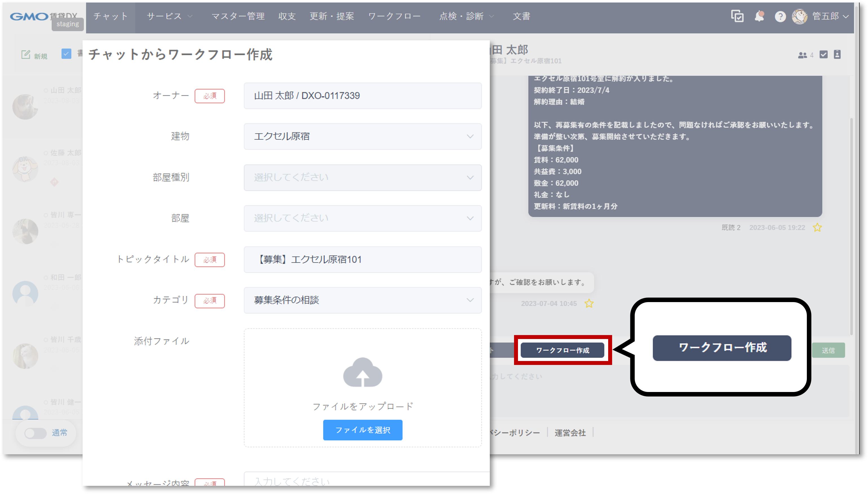Open the 部屋種別 selection dropdown
The width and height of the screenshot is (868, 494).
(x=363, y=178)
